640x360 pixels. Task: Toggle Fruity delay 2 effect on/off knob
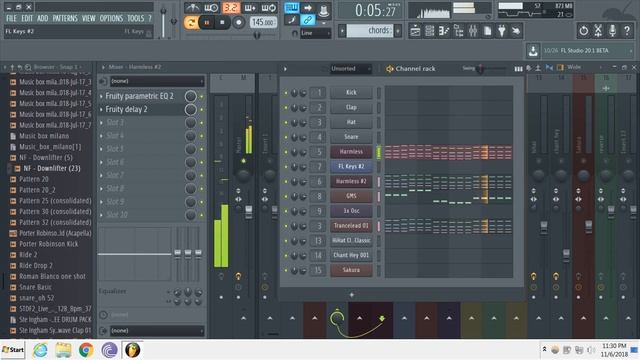191,109
